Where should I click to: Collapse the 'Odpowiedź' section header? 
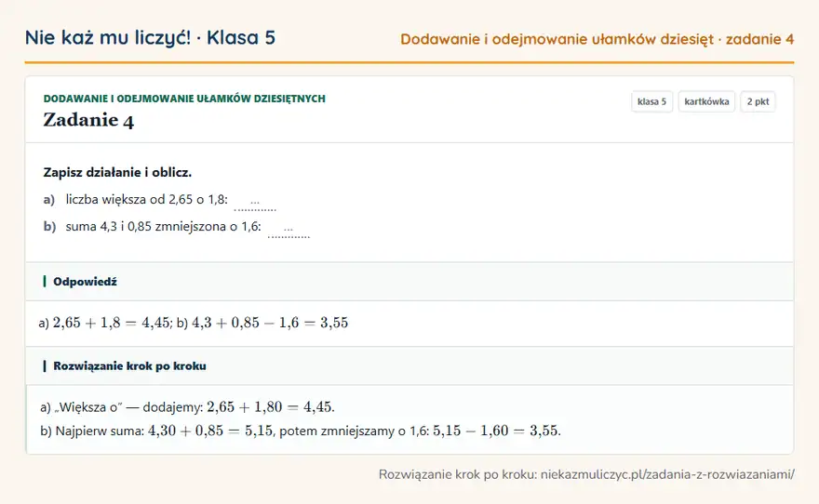(x=409, y=282)
